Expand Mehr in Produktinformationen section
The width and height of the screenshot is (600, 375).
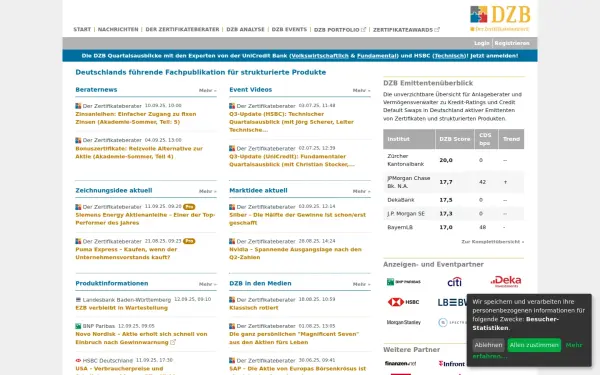[207, 284]
